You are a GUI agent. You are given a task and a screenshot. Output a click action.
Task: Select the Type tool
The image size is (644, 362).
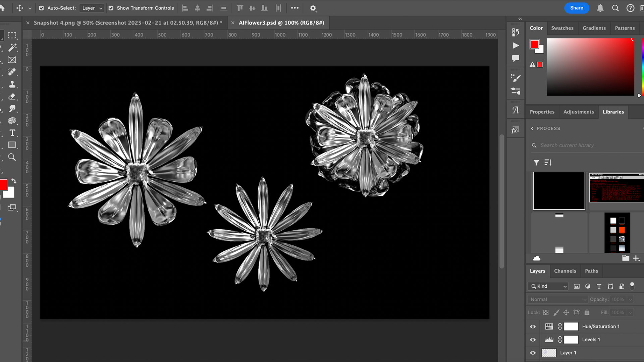(x=12, y=133)
